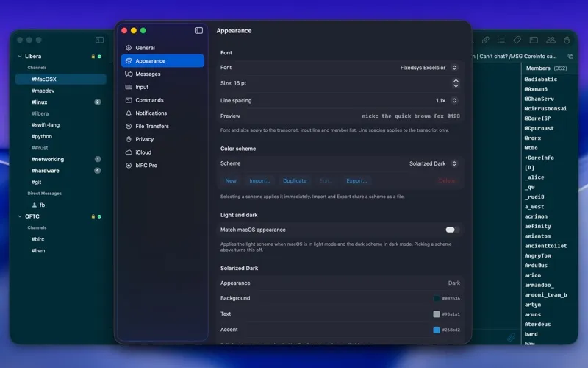Toggle the settings window sidebar icon
This screenshot has width=588, height=368.
coord(198,30)
